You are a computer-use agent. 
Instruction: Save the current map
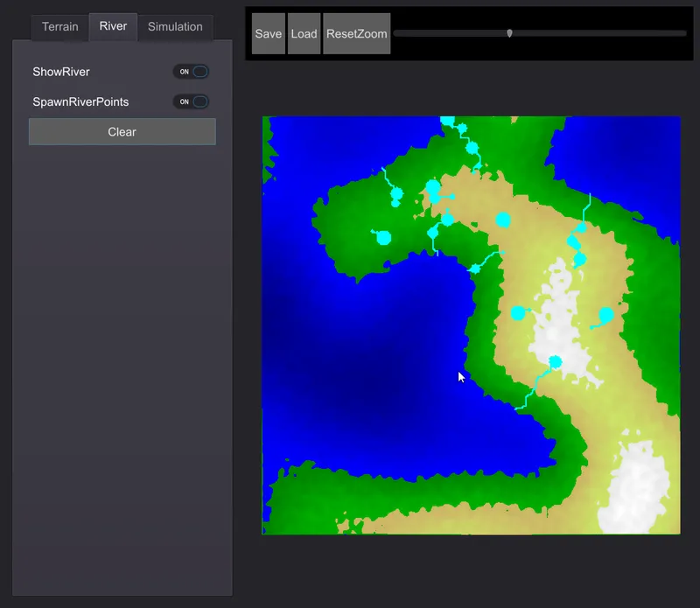tap(269, 34)
